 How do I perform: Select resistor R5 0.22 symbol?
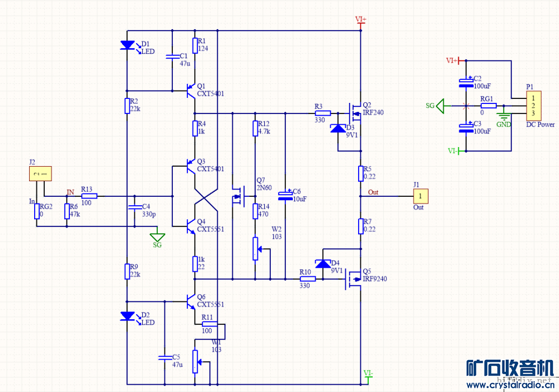coord(361,173)
